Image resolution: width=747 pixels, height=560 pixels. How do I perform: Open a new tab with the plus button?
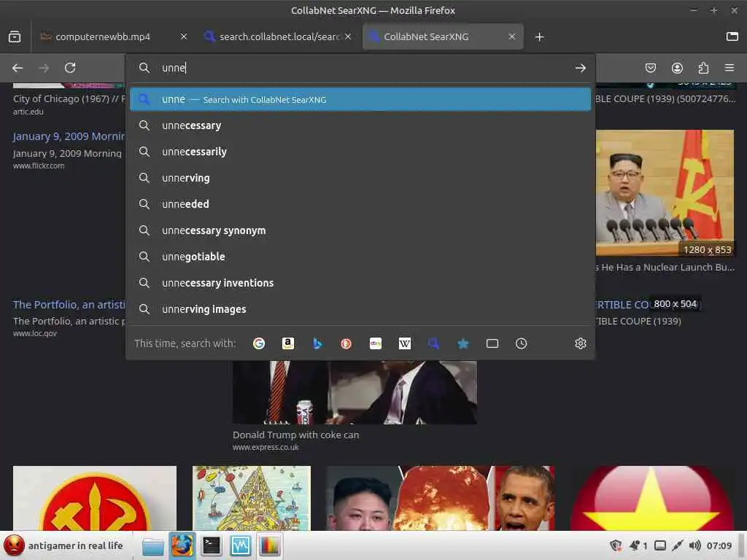[539, 36]
